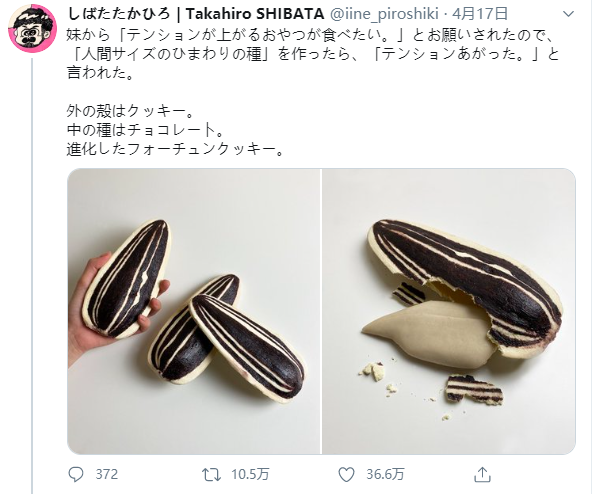Viewport: 592px width, 494px height.
Task: Click the 36.6万 like count
Action: coord(385,474)
